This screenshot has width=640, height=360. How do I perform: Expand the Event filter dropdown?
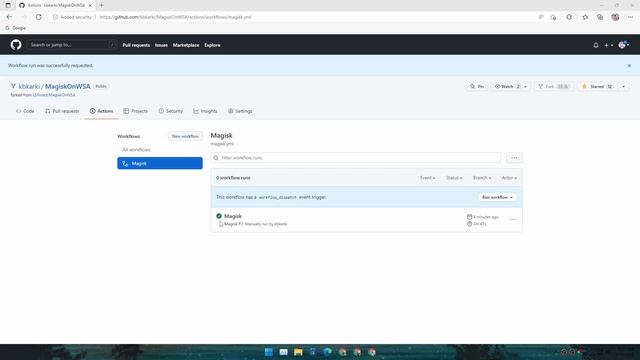427,178
